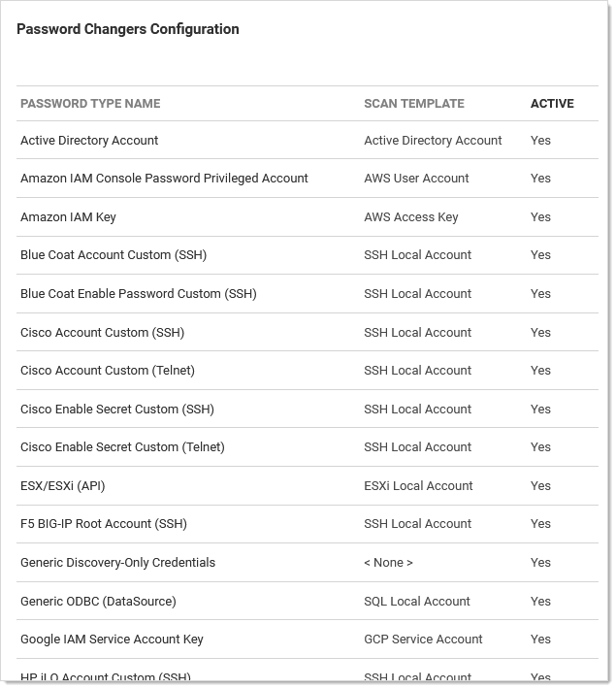616x689 pixels.
Task: Click the ESXi Local Account scan template cell
Action: point(419,486)
